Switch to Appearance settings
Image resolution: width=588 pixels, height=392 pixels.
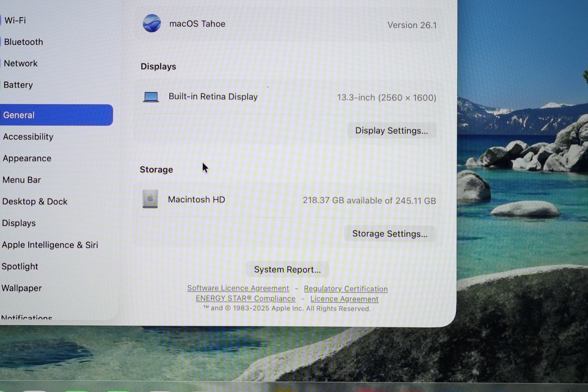27,158
